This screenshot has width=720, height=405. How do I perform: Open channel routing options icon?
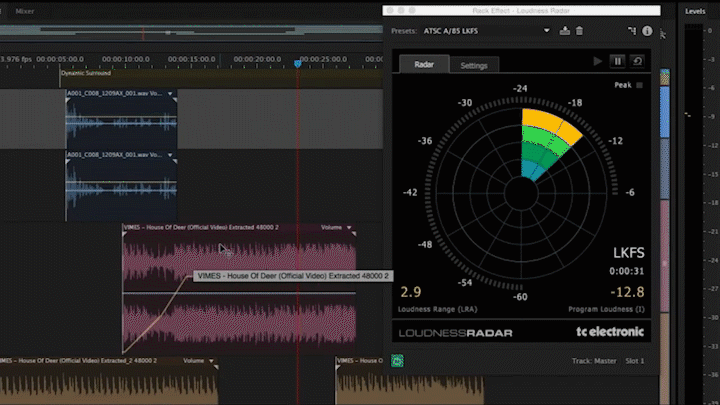[632, 31]
